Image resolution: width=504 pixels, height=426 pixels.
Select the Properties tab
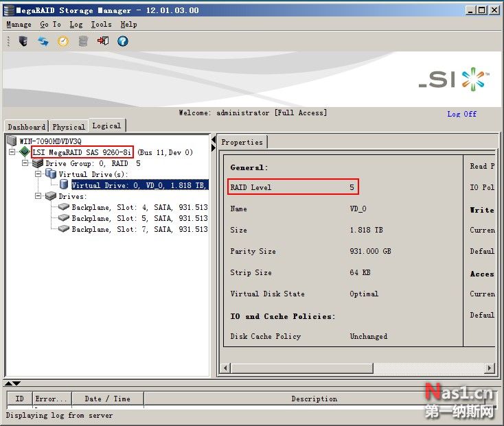[242, 142]
